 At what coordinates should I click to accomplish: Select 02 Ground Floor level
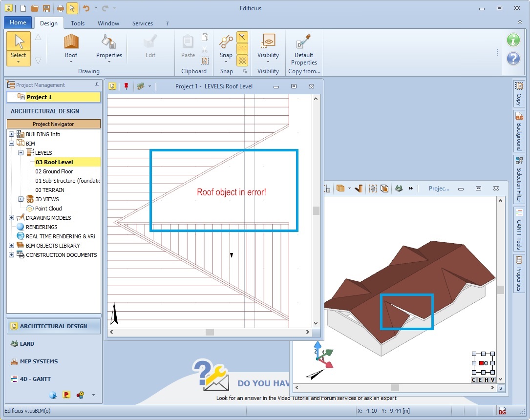pyautogui.click(x=54, y=171)
